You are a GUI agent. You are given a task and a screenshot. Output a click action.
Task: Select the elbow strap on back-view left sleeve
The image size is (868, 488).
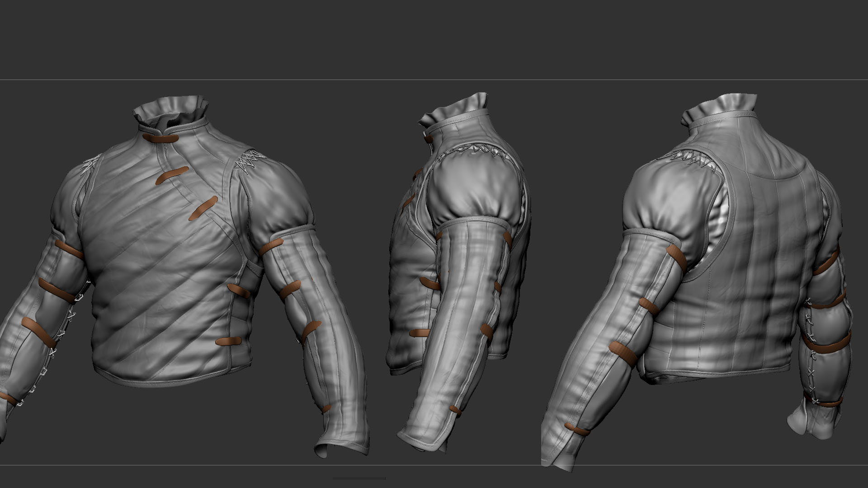[622, 352]
